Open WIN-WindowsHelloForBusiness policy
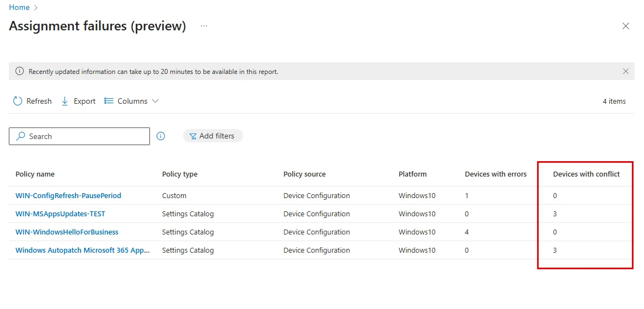The height and width of the screenshot is (309, 644). [67, 232]
